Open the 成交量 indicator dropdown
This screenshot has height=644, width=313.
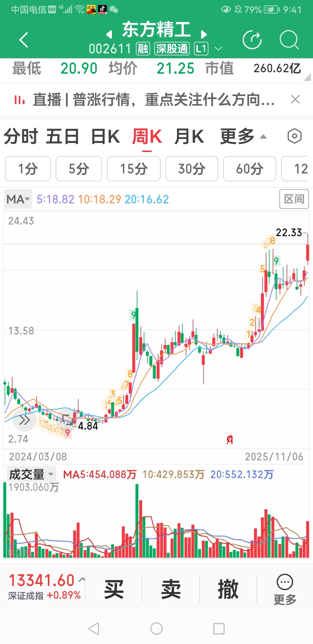coord(31,475)
